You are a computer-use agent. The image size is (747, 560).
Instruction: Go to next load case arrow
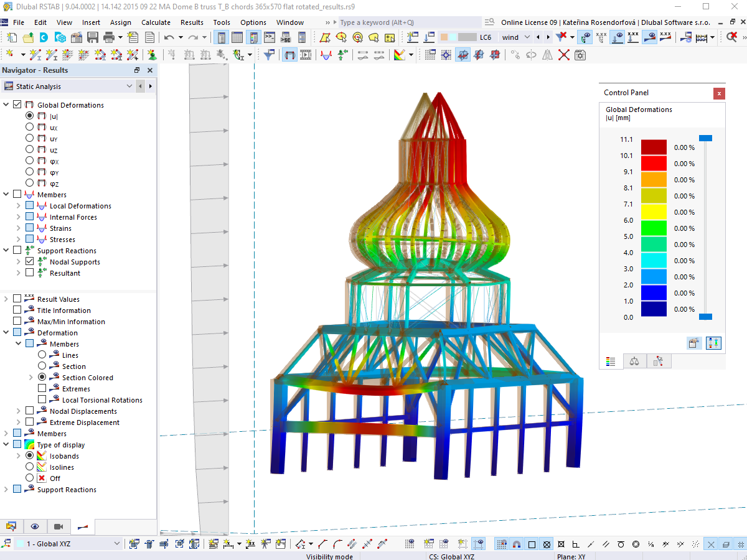[548, 37]
